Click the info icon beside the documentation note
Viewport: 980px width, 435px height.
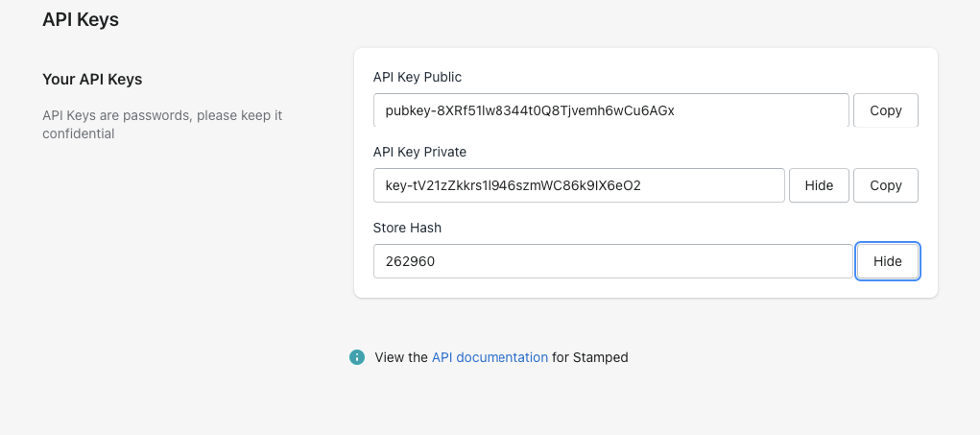click(x=357, y=357)
